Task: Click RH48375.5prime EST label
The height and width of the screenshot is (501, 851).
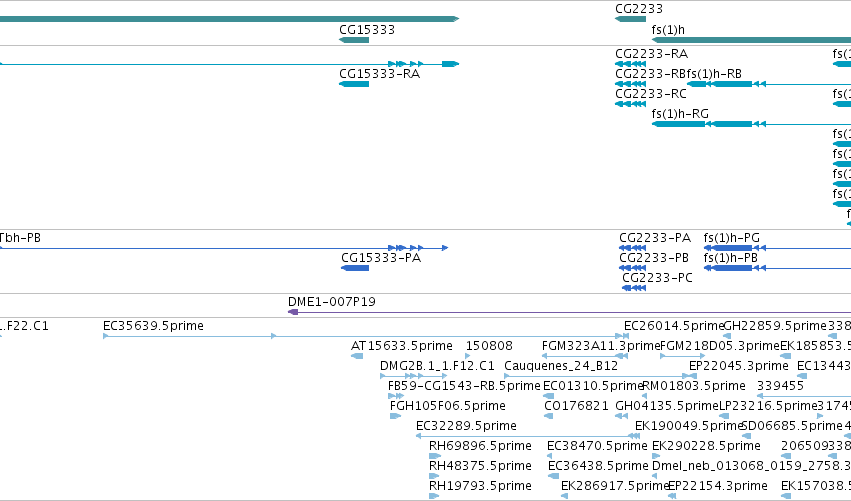Action: tap(480, 466)
